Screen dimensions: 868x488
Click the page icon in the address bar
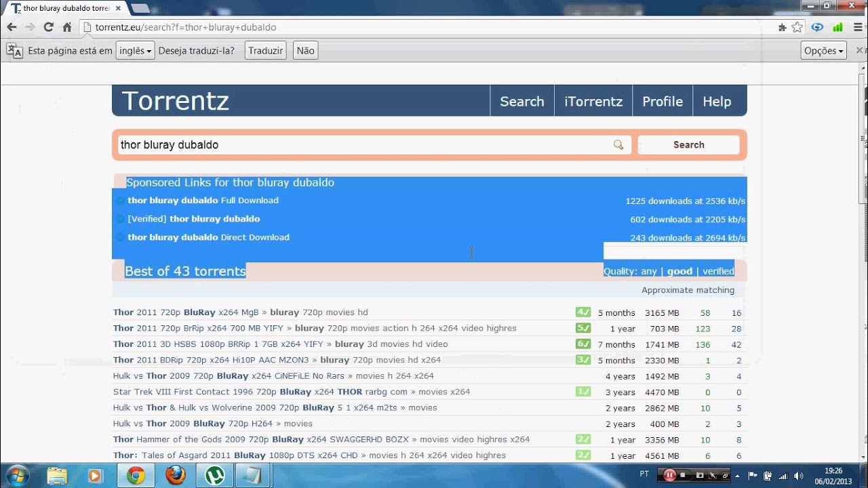click(87, 27)
